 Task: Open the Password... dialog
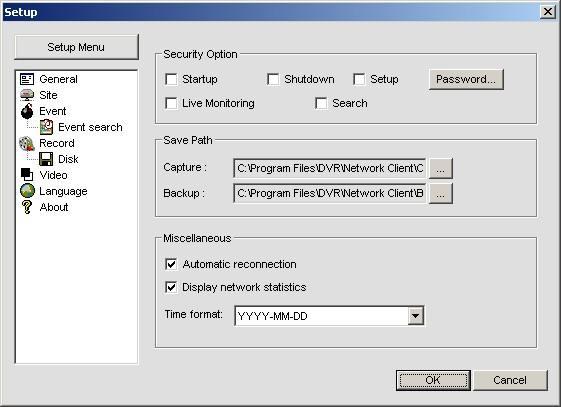466,79
